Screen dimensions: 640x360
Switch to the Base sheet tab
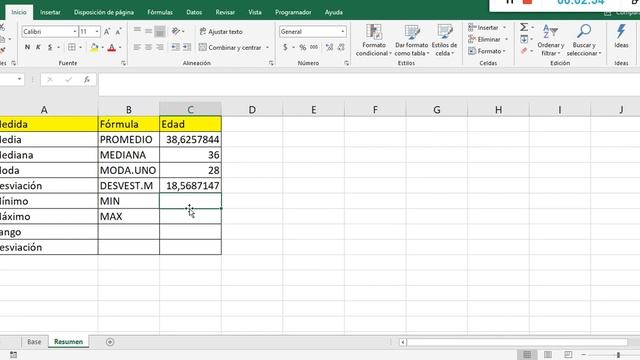click(34, 342)
